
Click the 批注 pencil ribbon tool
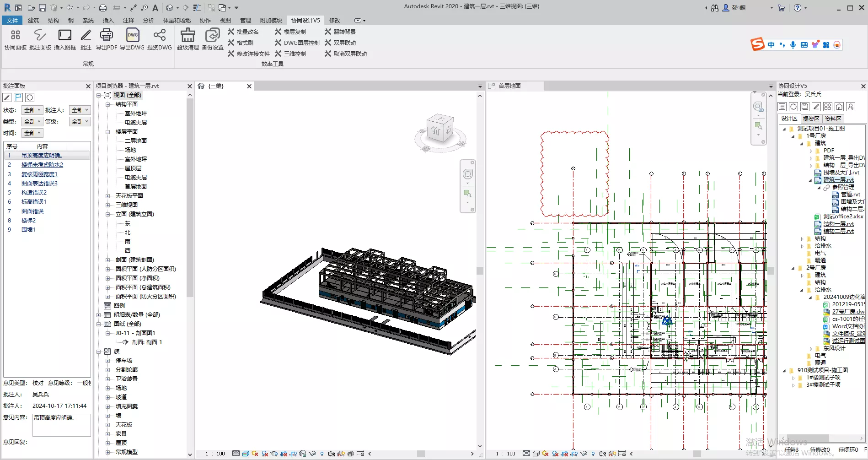tap(86, 39)
